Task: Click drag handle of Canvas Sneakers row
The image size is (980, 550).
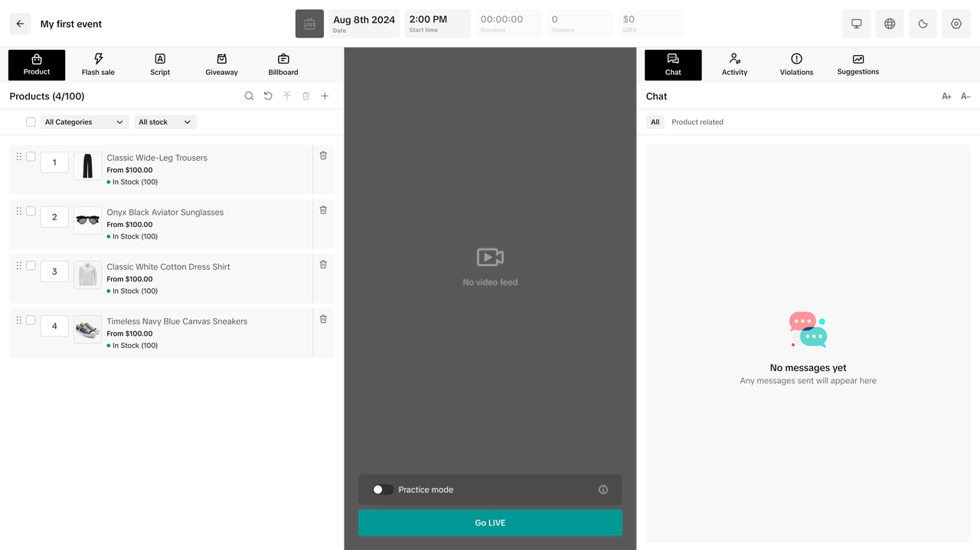Action: (19, 320)
